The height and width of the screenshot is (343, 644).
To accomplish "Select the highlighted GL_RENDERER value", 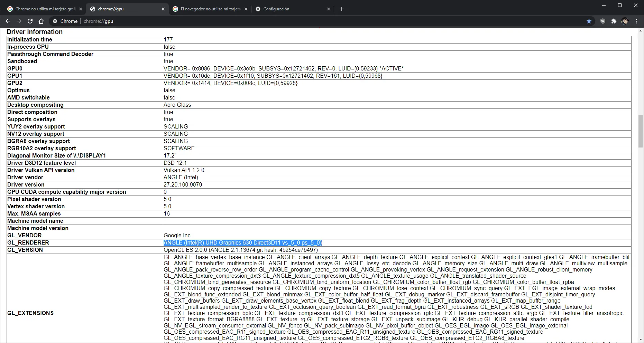I will [x=242, y=243].
